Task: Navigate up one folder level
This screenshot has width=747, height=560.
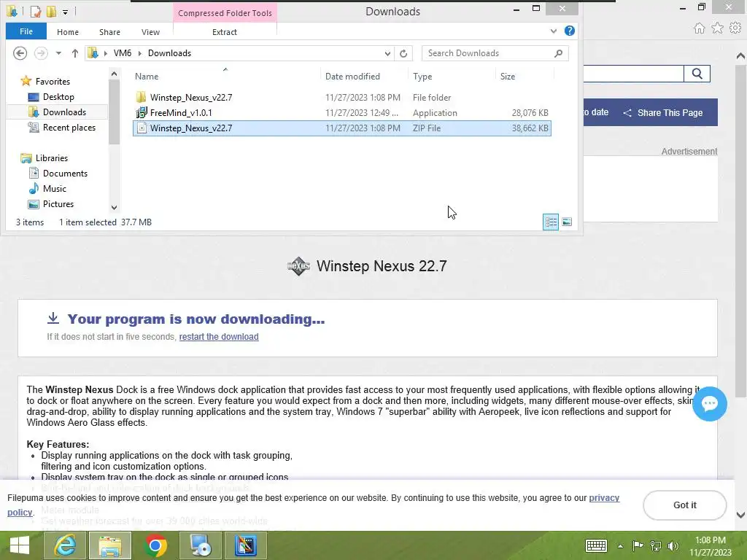Action: tap(75, 53)
